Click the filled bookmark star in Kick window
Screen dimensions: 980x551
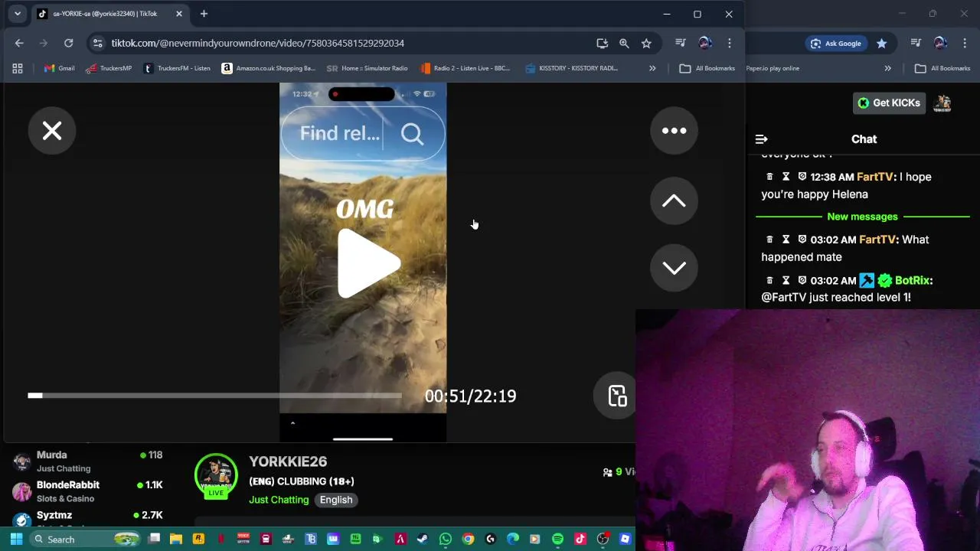(x=882, y=44)
